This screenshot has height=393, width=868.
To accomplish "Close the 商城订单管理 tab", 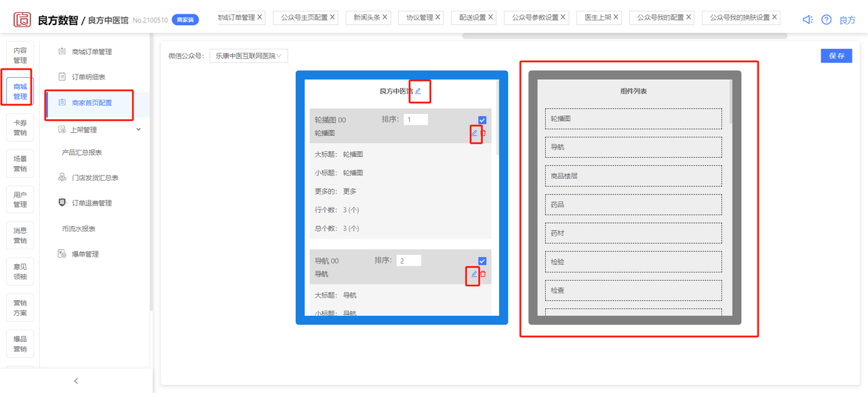I will [260, 17].
